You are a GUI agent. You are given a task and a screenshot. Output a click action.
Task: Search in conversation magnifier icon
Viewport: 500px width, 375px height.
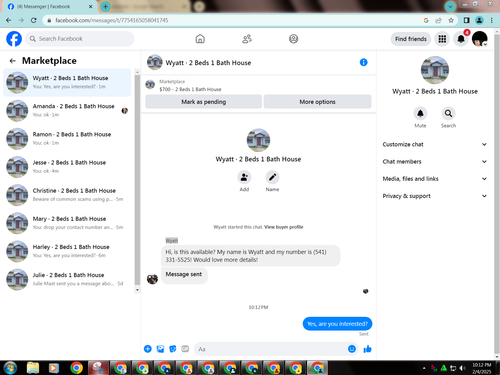pyautogui.click(x=448, y=113)
